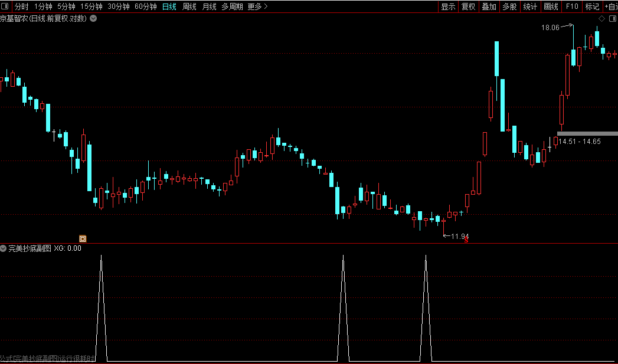This screenshot has width=618, height=364.
Task: Click the 京基智农 stock title text
Action: coord(14,18)
